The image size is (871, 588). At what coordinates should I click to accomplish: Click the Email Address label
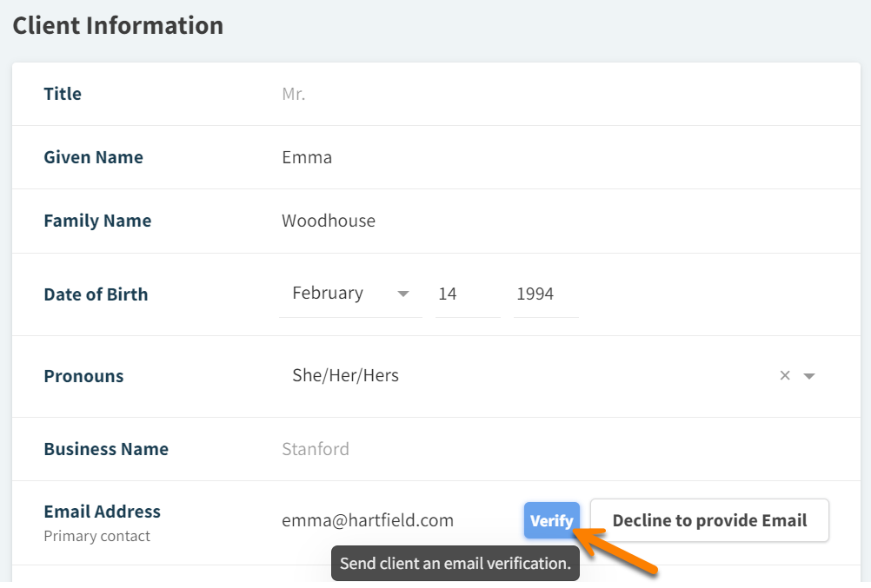[102, 512]
